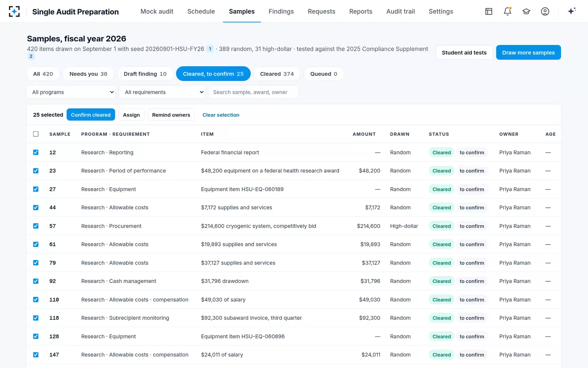
Task: Switch to the Reports tab
Action: tap(361, 11)
